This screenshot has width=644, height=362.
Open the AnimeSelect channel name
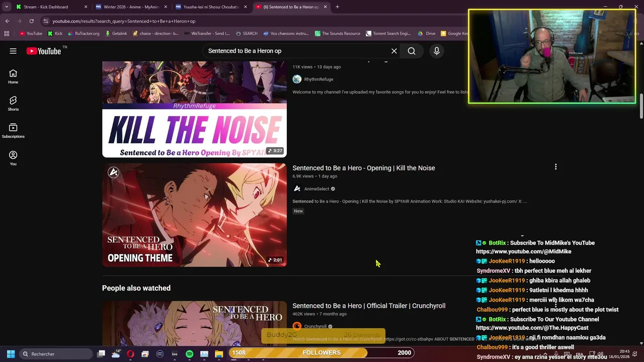pyautogui.click(x=316, y=189)
